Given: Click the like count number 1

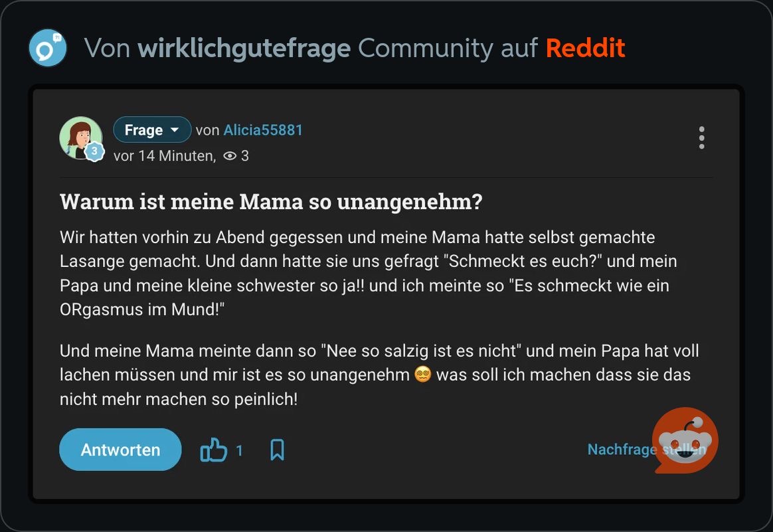Looking at the screenshot, I should click(x=239, y=451).
